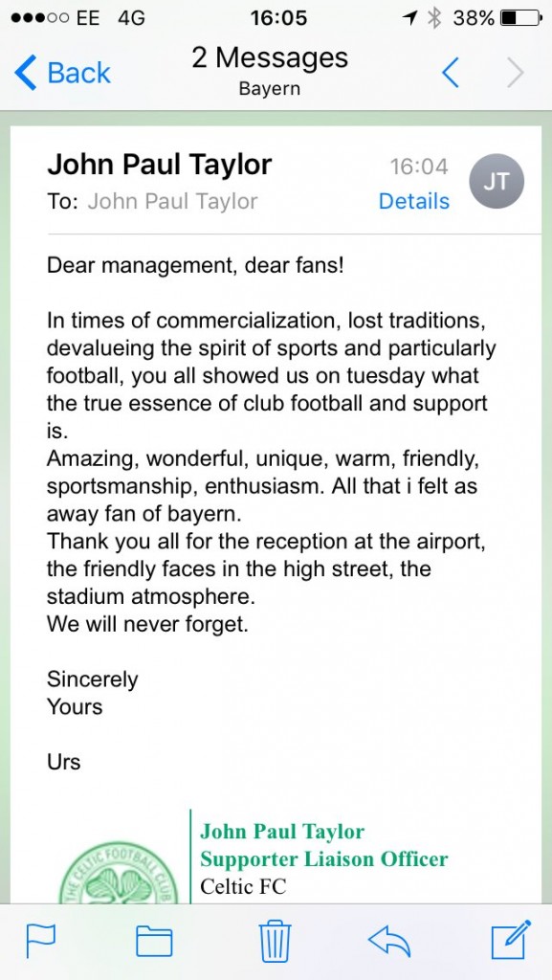The width and height of the screenshot is (552, 980).
Task: Tap the Back button
Action: tap(62, 73)
